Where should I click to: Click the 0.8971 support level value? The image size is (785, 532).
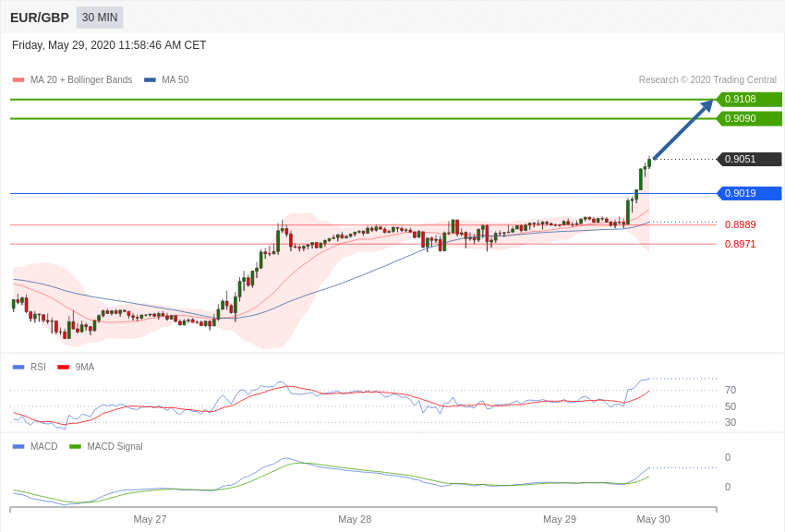pos(741,244)
